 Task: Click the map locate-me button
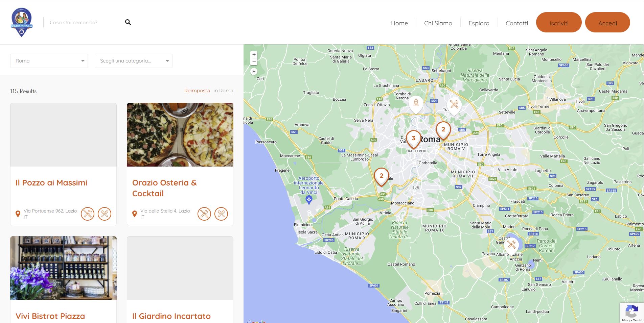pyautogui.click(x=254, y=71)
